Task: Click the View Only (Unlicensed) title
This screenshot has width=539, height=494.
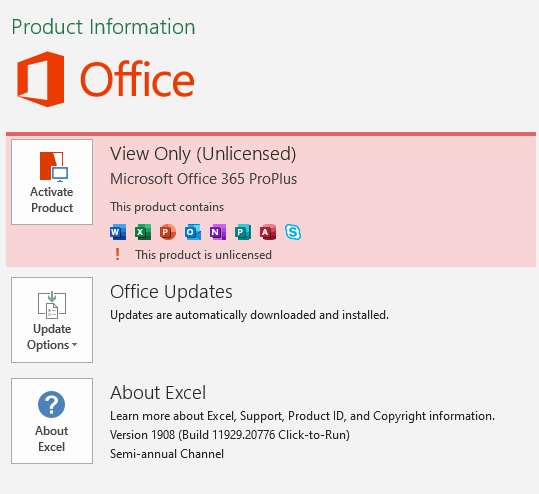Action: 203,154
